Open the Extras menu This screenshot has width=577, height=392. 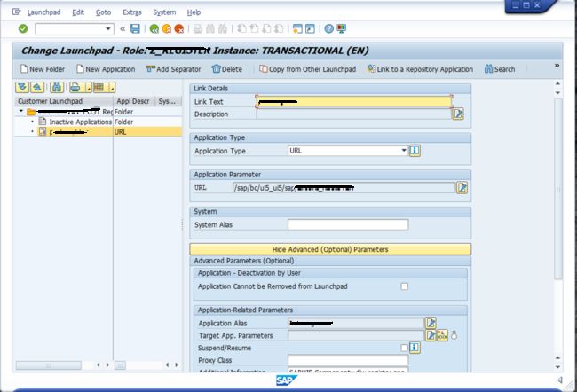pyautogui.click(x=131, y=12)
